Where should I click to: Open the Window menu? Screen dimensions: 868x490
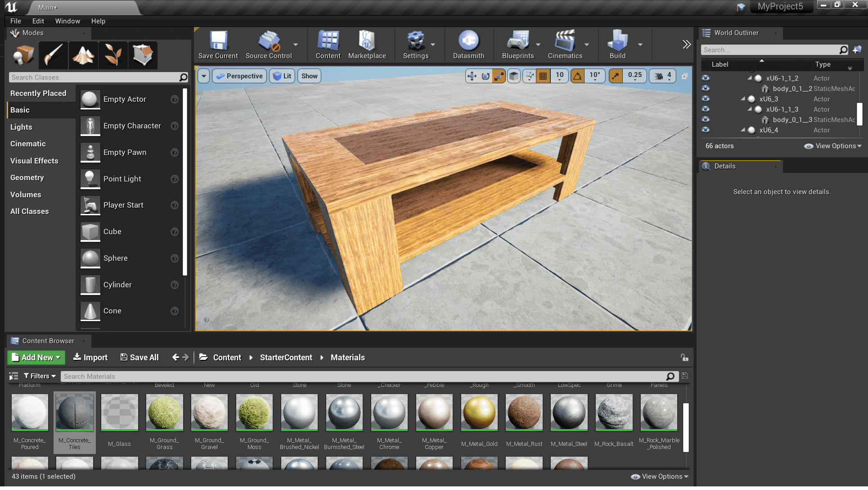[x=67, y=22]
